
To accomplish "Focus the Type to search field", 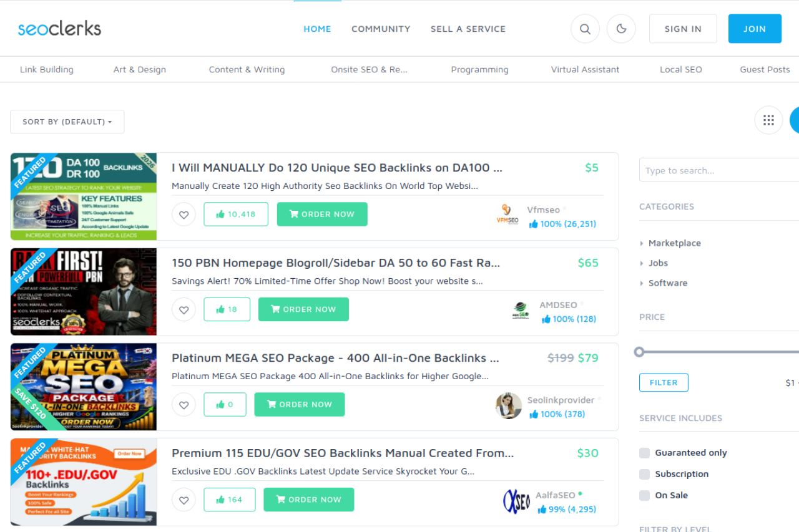I will [x=719, y=170].
